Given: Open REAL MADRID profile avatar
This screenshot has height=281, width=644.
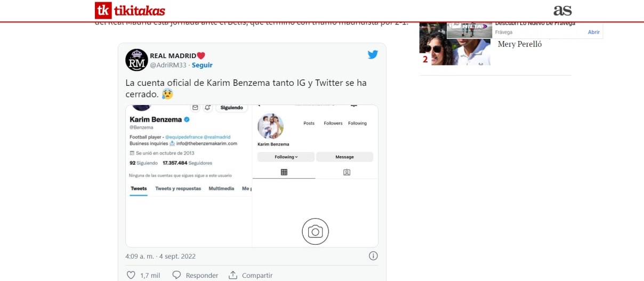Looking at the screenshot, I should tap(136, 60).
